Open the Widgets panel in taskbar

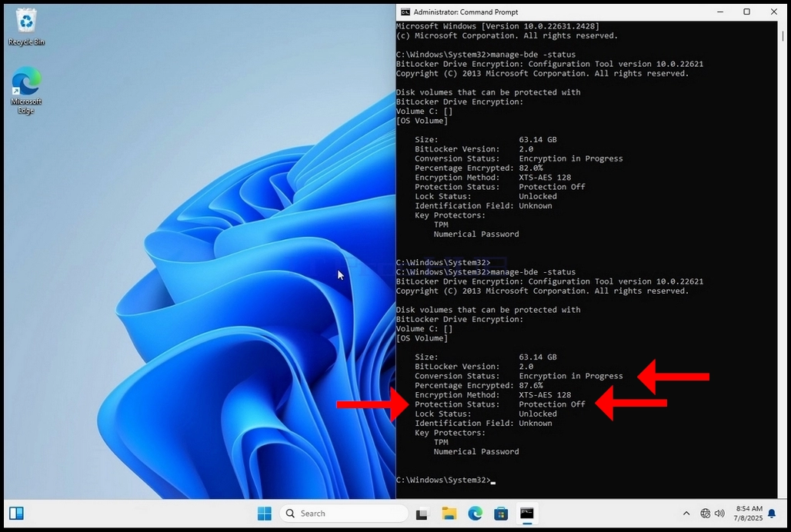pos(16,514)
